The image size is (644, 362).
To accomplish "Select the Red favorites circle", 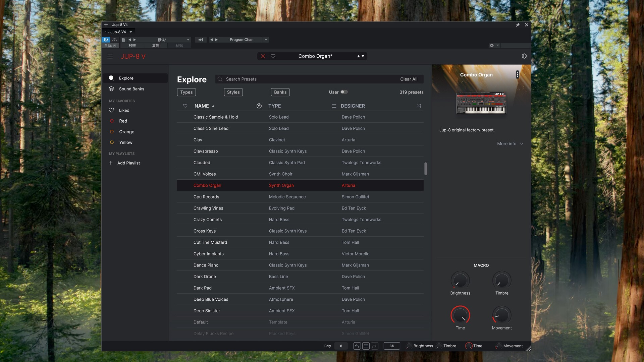I will (112, 121).
